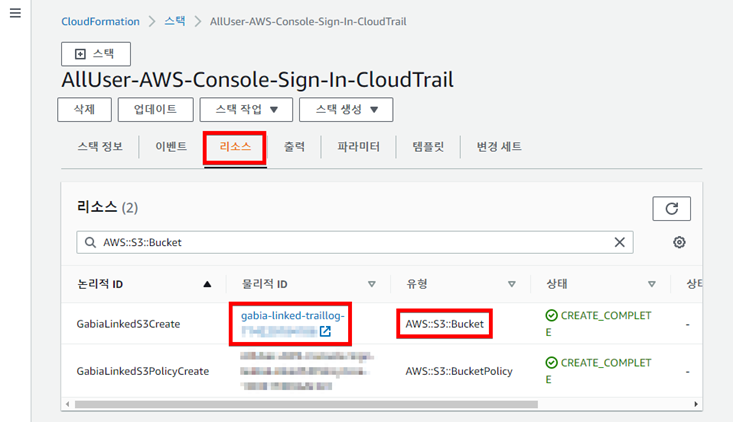
Task: Clear the AWS::S3::Bucket search filter
Action: (x=619, y=242)
